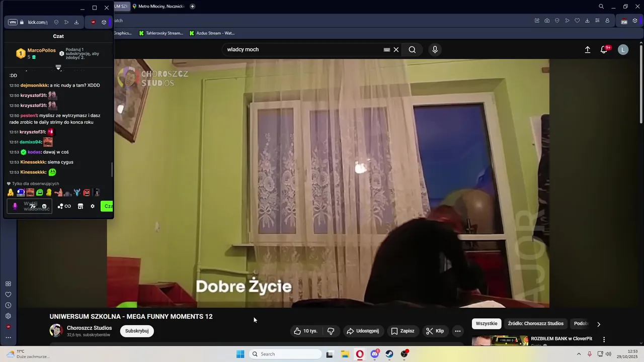Viewport: 644px width, 362px height.
Task: Open sidebar three dots more menu
Action: click(8, 337)
